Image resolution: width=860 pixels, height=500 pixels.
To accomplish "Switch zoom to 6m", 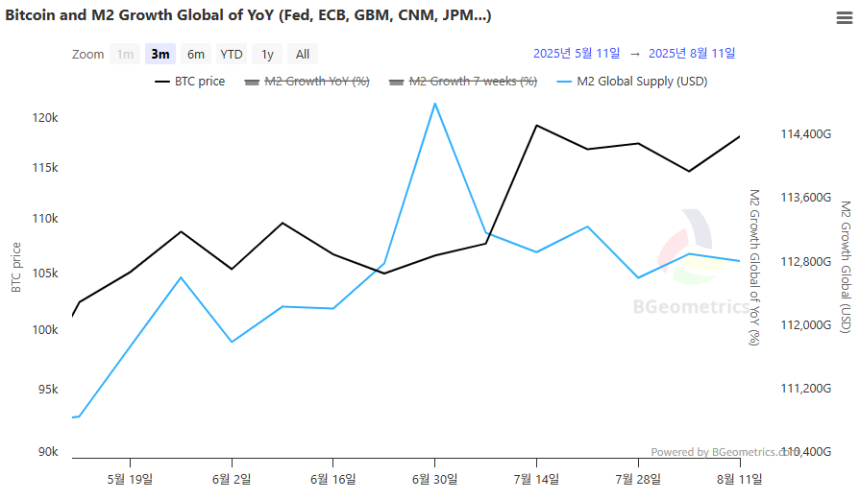I will 196,54.
